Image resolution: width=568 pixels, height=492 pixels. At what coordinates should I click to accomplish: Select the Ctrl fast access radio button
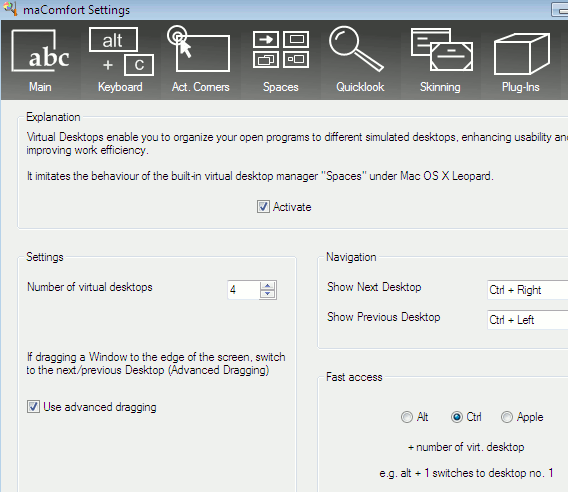[x=457, y=417]
